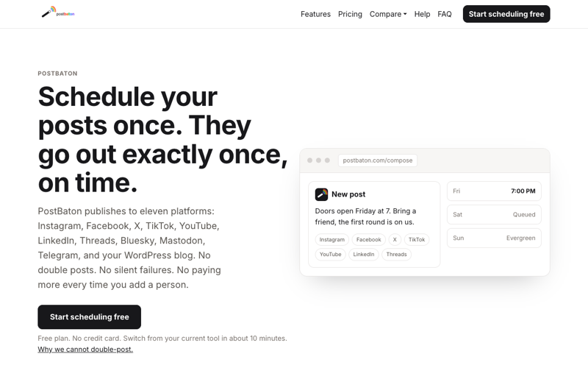Click the paragraph 'PostBaton publishes to eleven platforms'
Image resolution: width=588 pixels, height=368 pixels.
[x=129, y=248]
